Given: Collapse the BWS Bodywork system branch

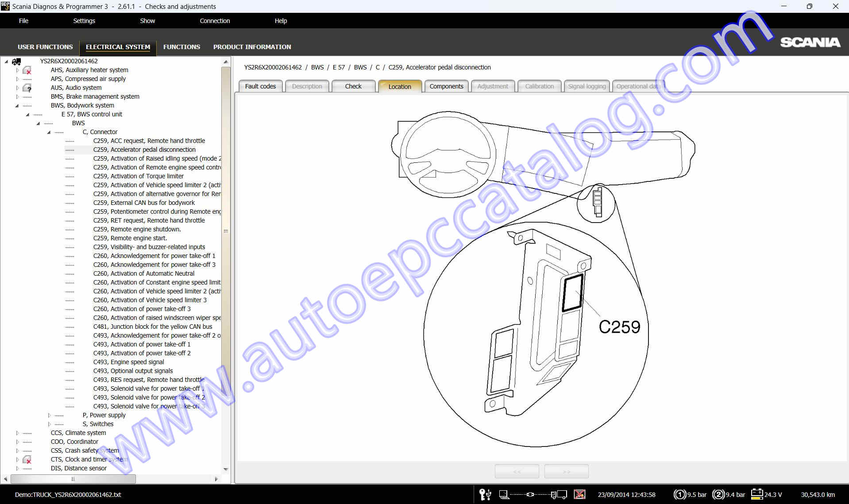Looking at the screenshot, I should coord(17,105).
